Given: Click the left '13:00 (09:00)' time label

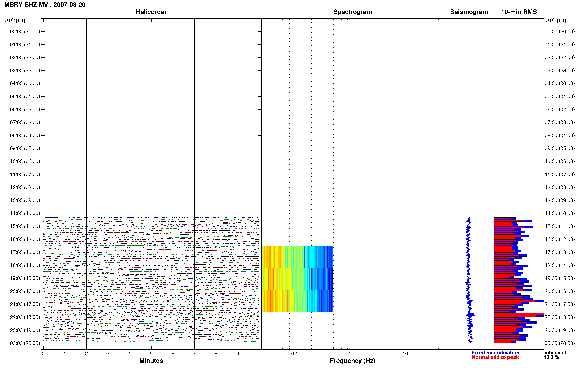Looking at the screenshot, I should 25,200.
